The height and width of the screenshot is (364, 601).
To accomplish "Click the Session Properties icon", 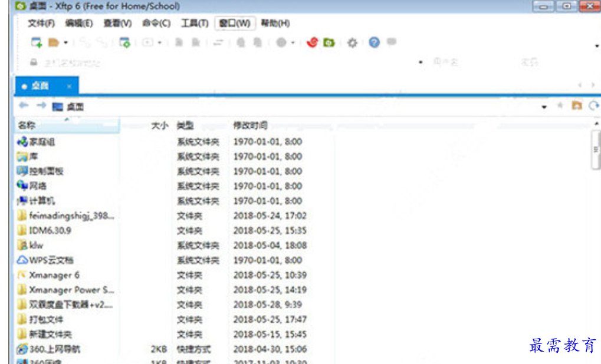I will point(124,42).
